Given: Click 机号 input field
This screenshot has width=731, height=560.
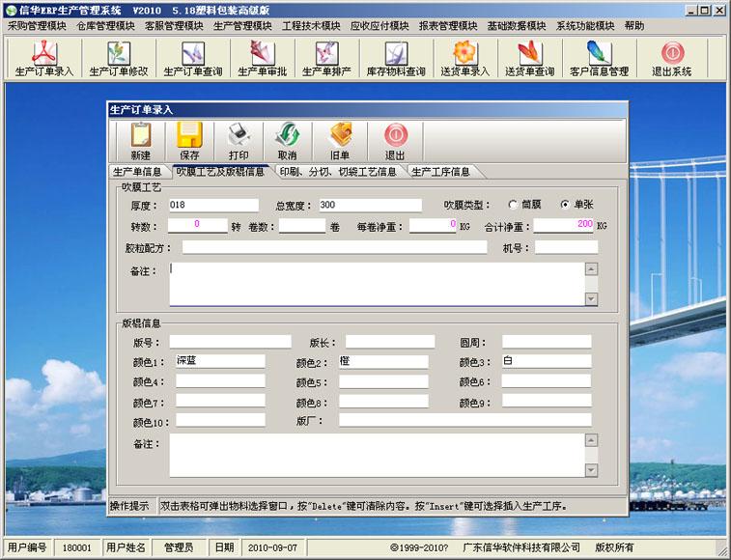Looking at the screenshot, I should click(x=567, y=247).
